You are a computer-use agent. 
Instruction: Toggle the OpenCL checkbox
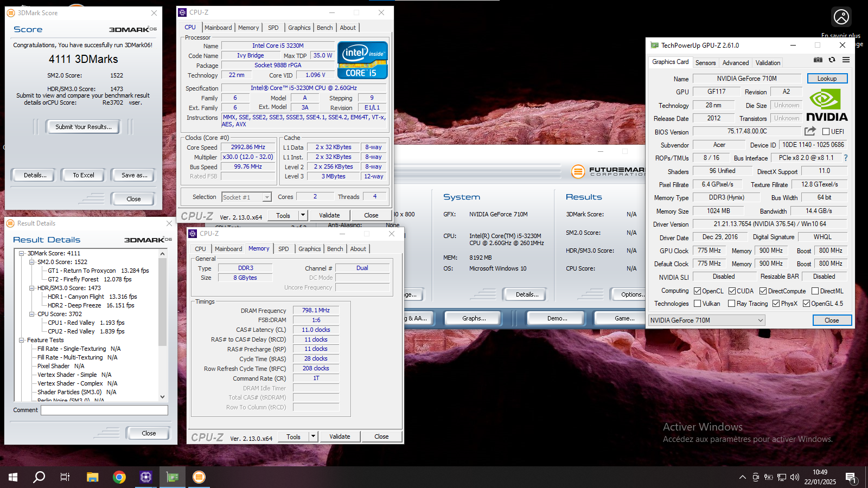[698, 291]
